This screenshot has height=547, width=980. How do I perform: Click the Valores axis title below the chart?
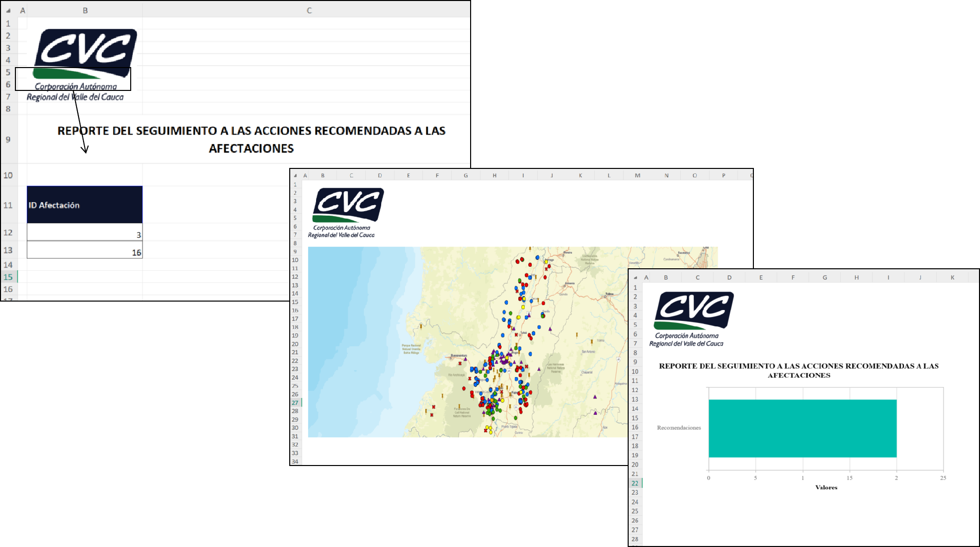(x=826, y=487)
